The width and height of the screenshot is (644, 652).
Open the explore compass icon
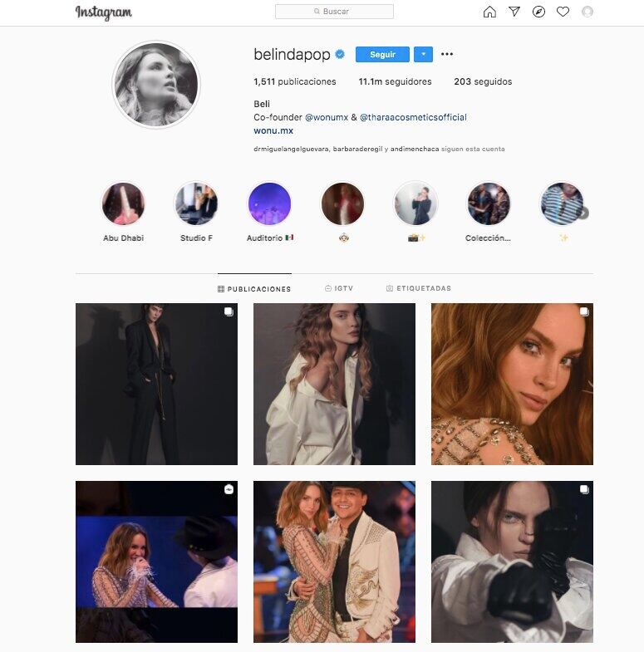tap(538, 12)
